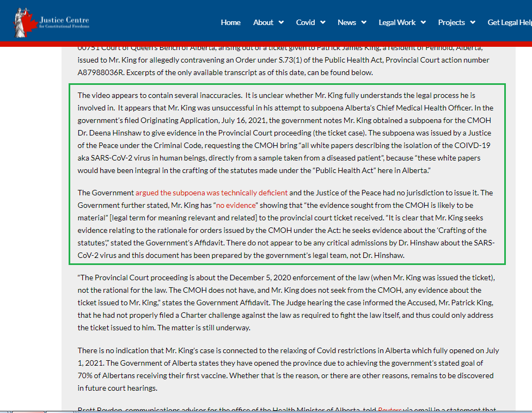Expand the Covid dropdown chevron
The image size is (532, 413).
(323, 22)
